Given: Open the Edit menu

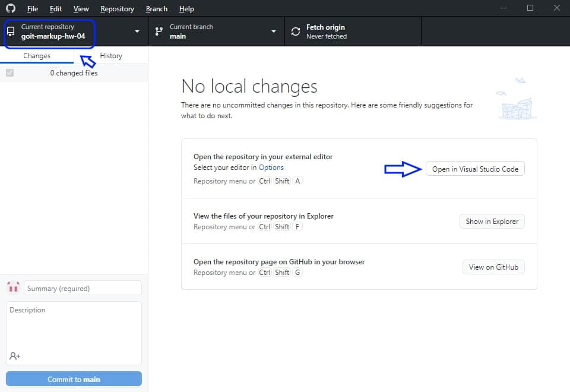Looking at the screenshot, I should (x=56, y=9).
